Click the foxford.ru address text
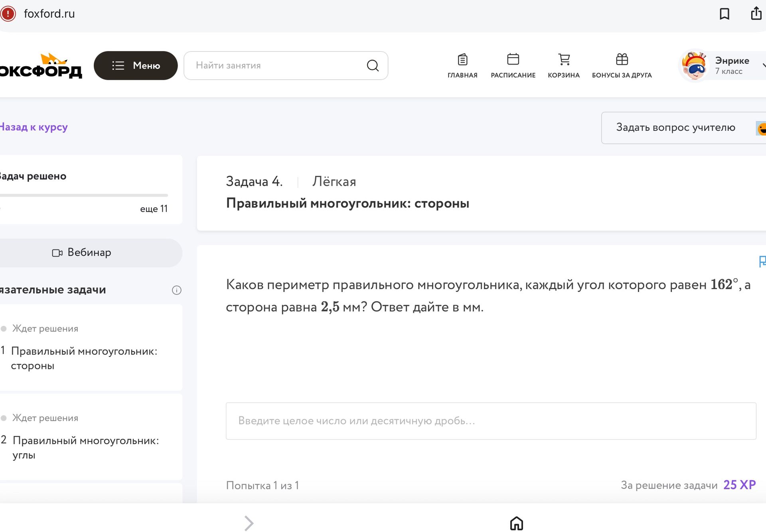Viewport: 766px width, 532px height. 49,14
